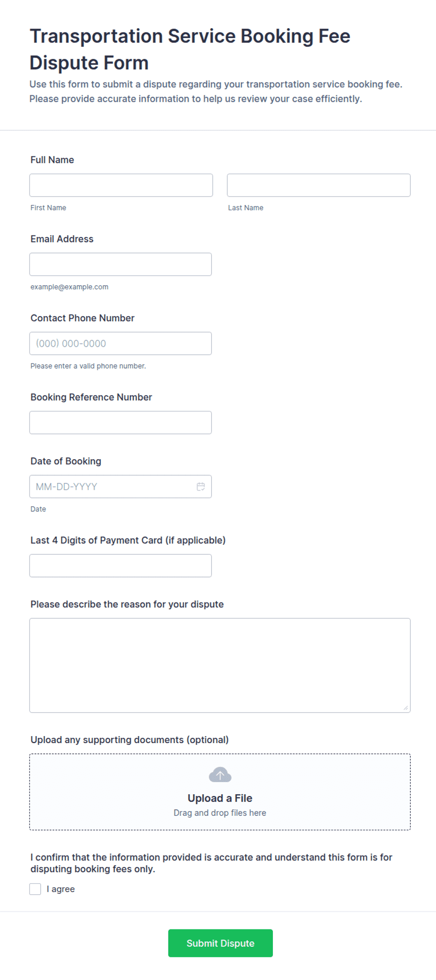Tick the I agree checkbox
The width and height of the screenshot is (436, 980).
[x=35, y=889]
